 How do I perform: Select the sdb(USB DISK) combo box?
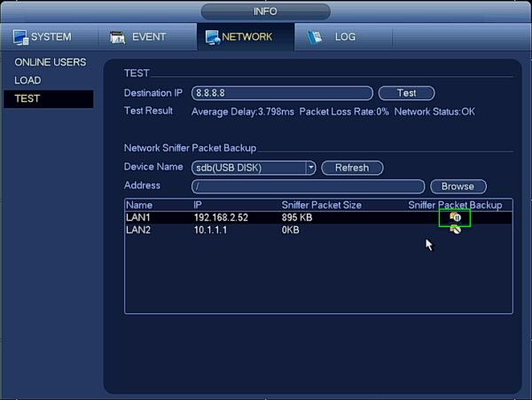coord(254,168)
